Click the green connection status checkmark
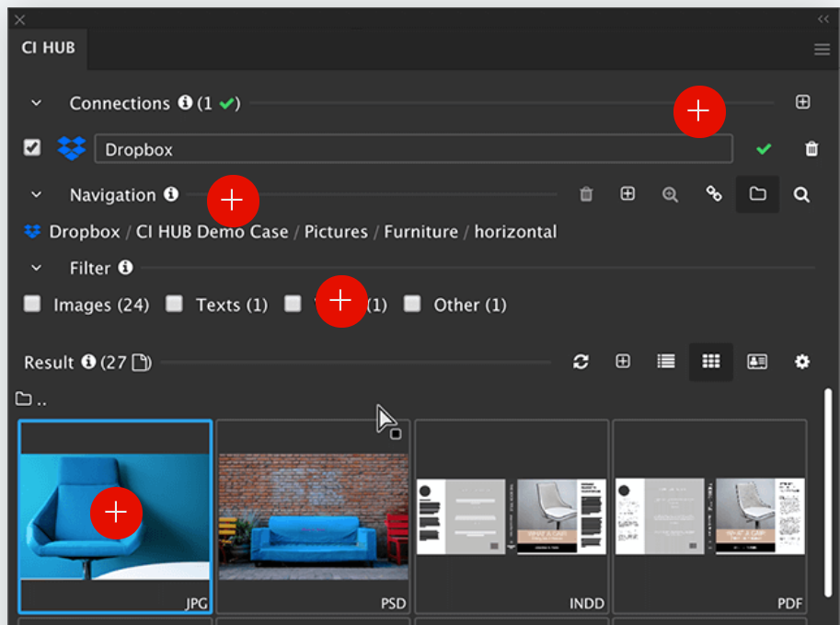 pos(764,148)
